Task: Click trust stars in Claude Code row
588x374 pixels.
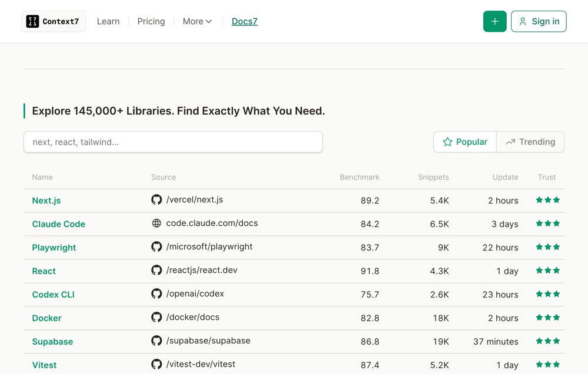Action: pos(548,223)
